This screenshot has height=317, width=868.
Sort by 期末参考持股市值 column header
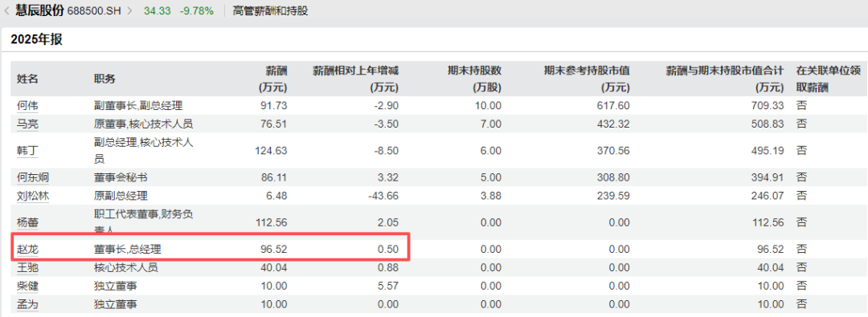click(586, 79)
